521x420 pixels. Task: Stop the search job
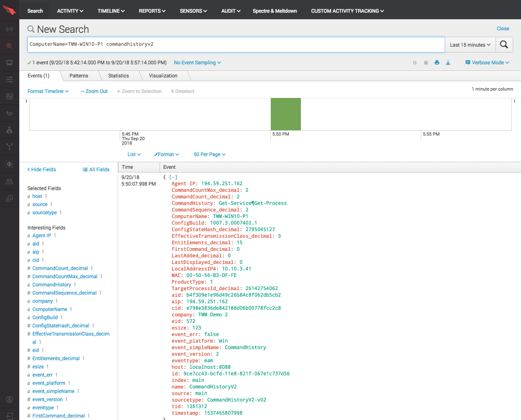426,63
